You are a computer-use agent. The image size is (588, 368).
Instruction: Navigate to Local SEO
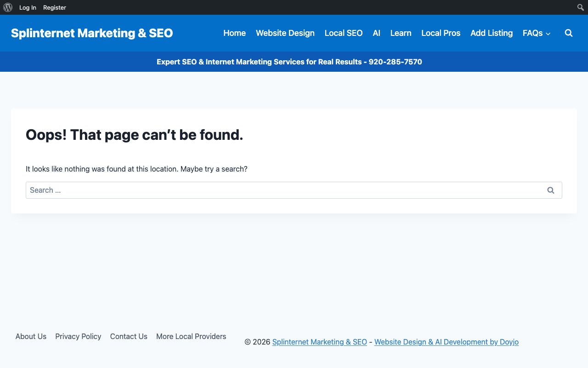tap(343, 33)
